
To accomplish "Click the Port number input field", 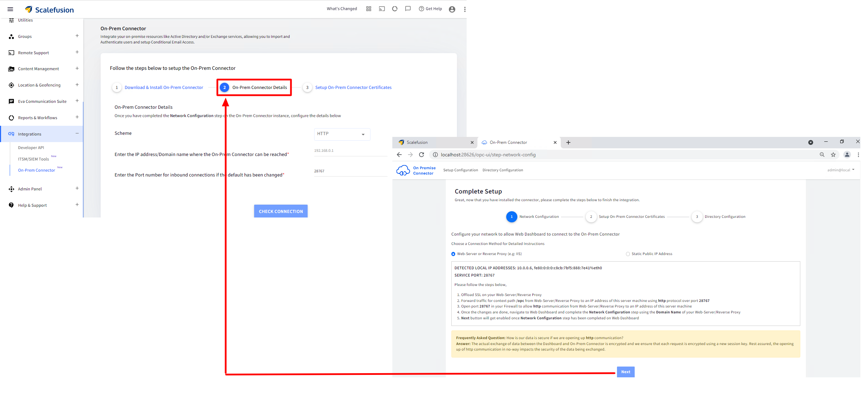I will pyautogui.click(x=351, y=171).
